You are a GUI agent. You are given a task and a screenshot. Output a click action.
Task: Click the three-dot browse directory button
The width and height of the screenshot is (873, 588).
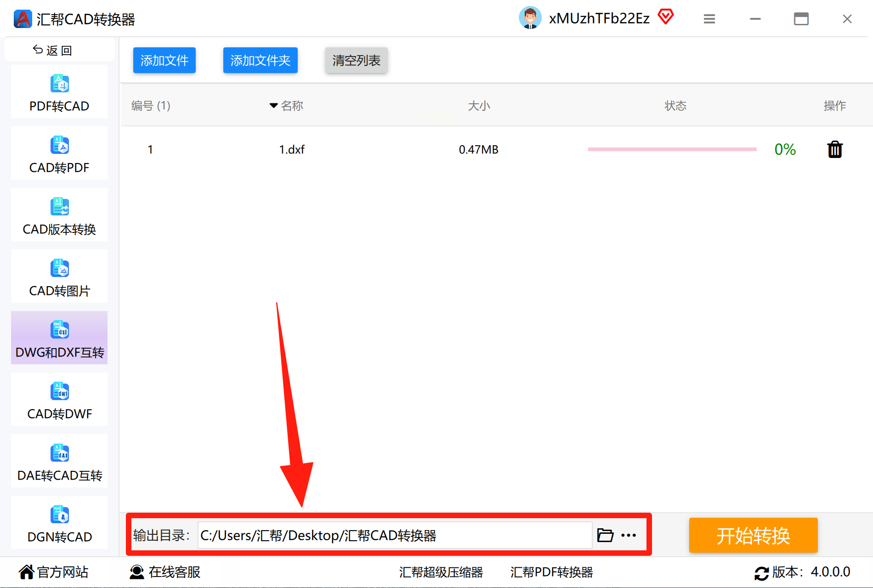click(629, 535)
